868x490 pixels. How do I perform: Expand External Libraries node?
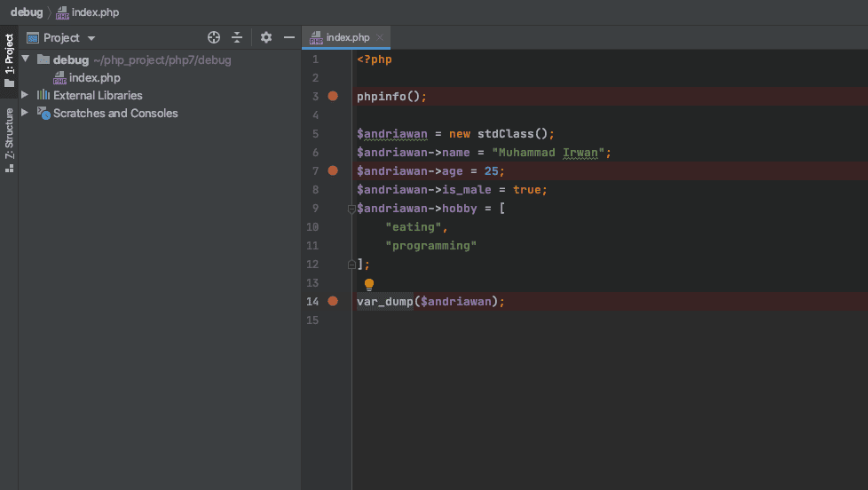coord(25,95)
